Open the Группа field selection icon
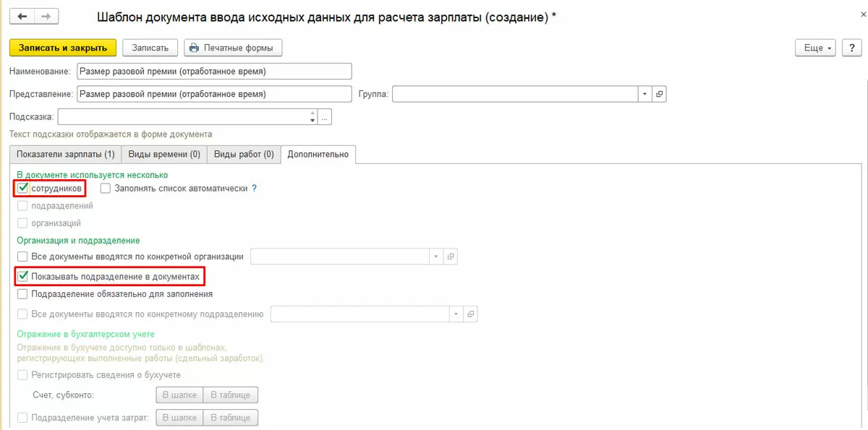 pos(659,94)
